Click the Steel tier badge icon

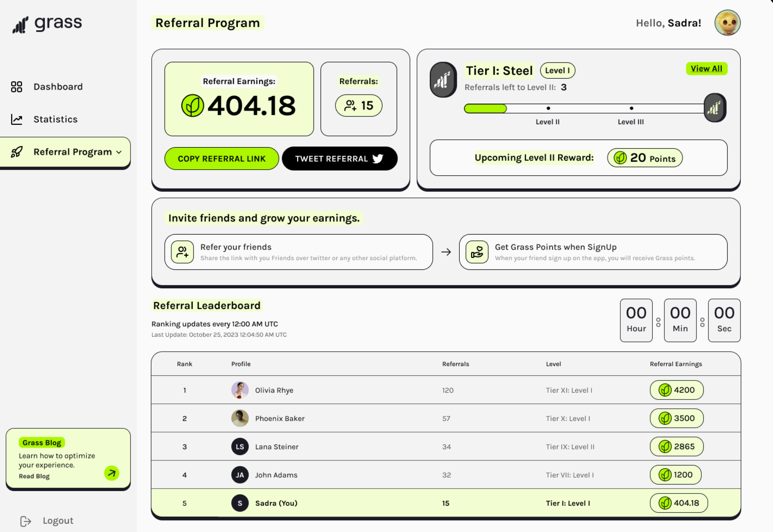coord(443,80)
